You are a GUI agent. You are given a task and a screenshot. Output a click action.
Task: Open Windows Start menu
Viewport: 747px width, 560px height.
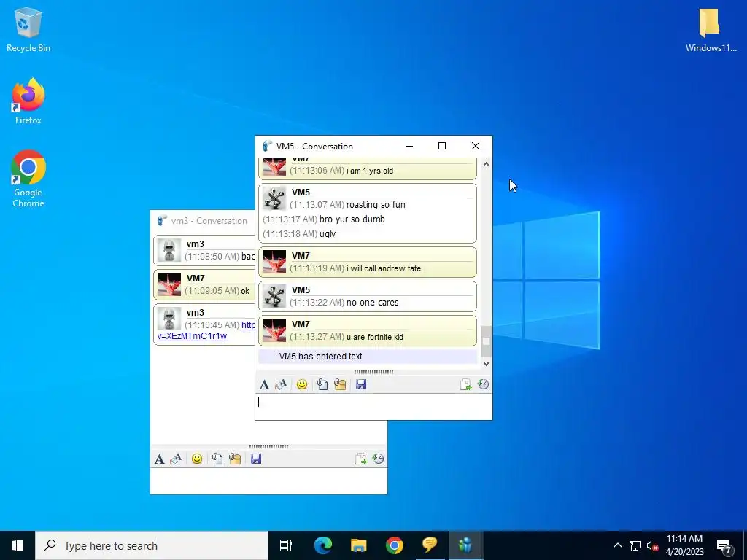click(x=18, y=545)
